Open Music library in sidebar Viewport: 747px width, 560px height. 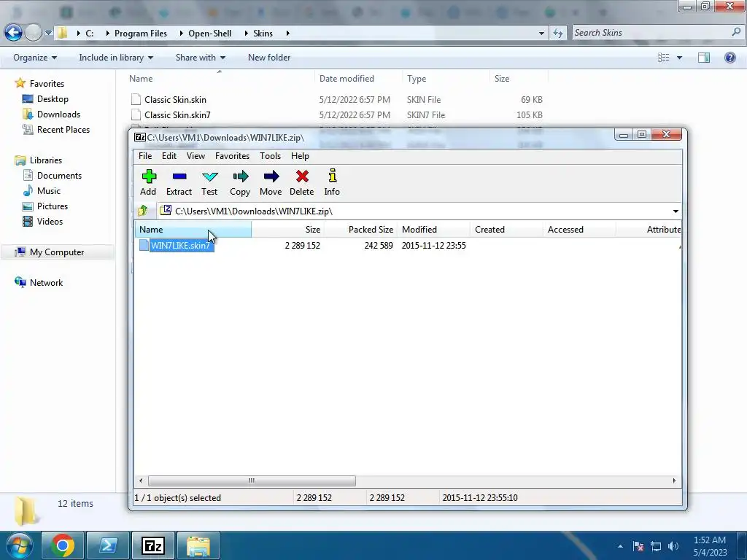click(49, 190)
